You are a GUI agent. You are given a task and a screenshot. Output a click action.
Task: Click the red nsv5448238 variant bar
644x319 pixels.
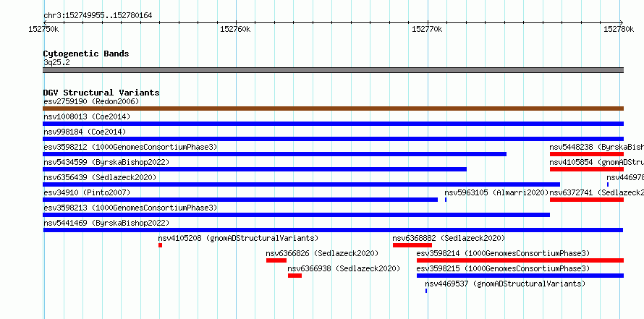coord(587,154)
